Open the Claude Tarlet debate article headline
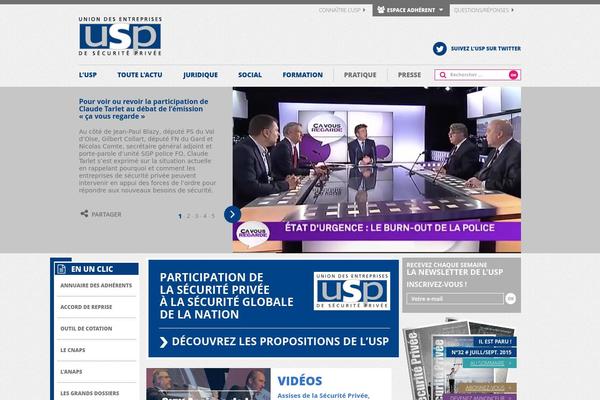This screenshot has width=600, height=400. pos(143,109)
